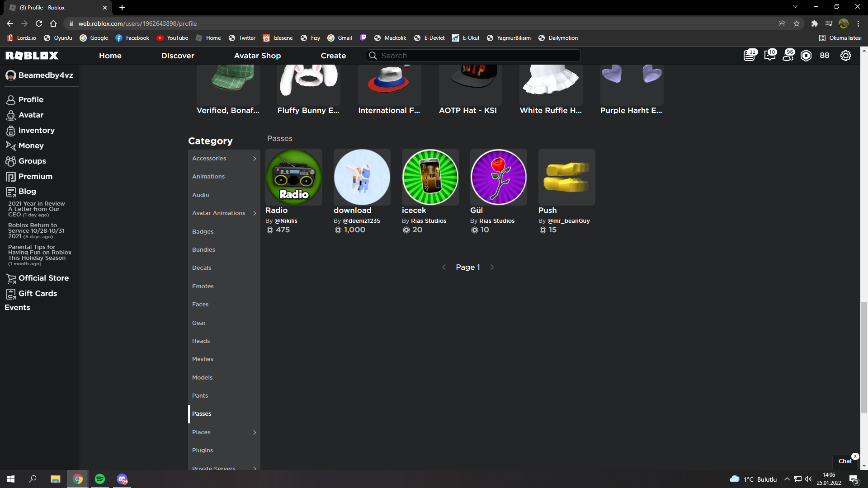
Task: Expand the Accessories category
Action: (x=255, y=159)
